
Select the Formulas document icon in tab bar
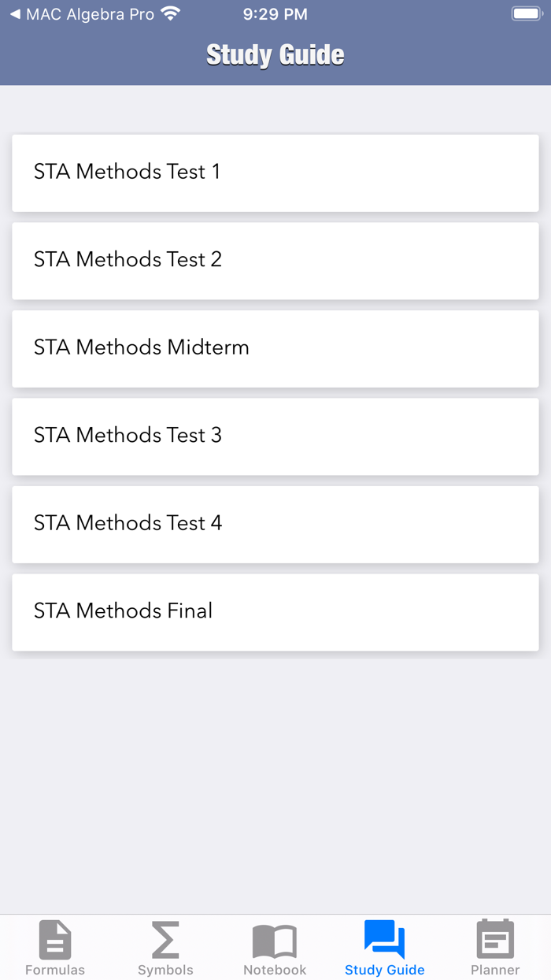tap(54, 939)
